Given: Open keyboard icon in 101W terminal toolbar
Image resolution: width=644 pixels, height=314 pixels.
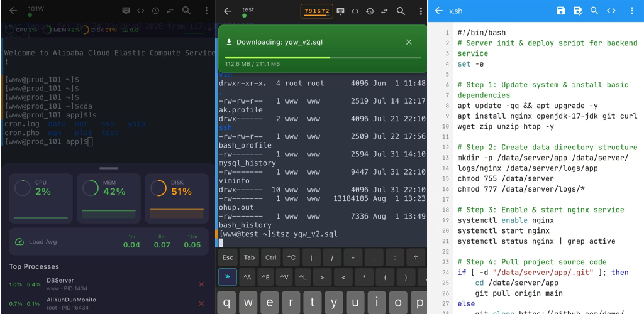Looking at the screenshot, I should point(126,11).
